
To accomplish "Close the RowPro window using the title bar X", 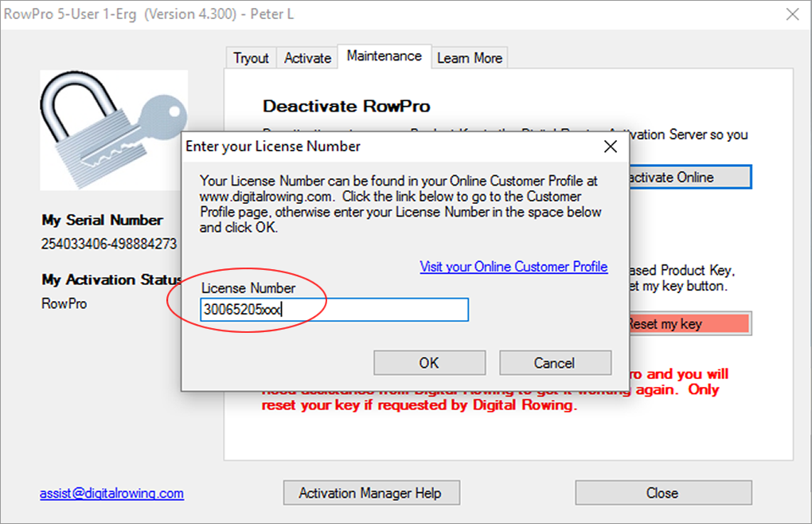I will click(x=792, y=14).
